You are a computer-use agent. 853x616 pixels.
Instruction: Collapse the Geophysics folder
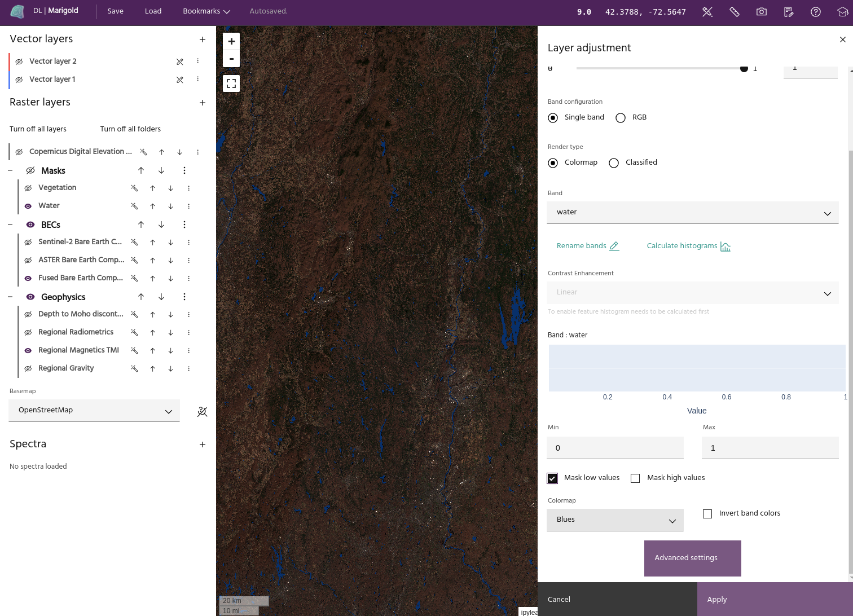pos(10,297)
